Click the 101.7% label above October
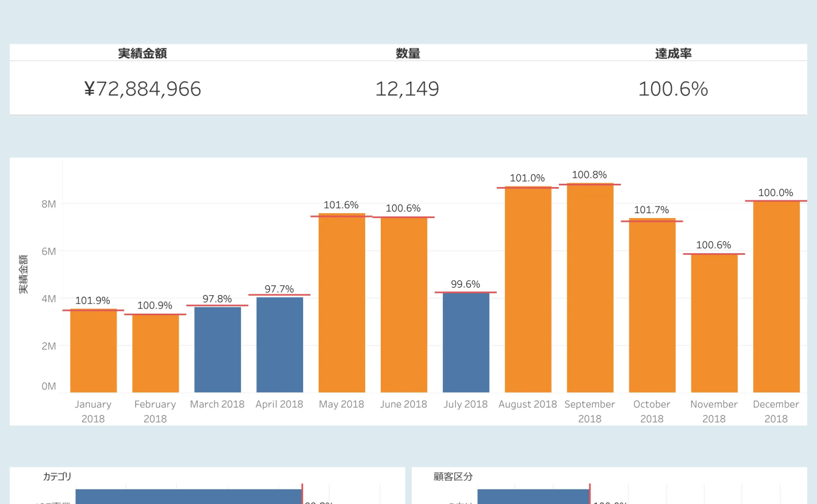 coord(652,210)
